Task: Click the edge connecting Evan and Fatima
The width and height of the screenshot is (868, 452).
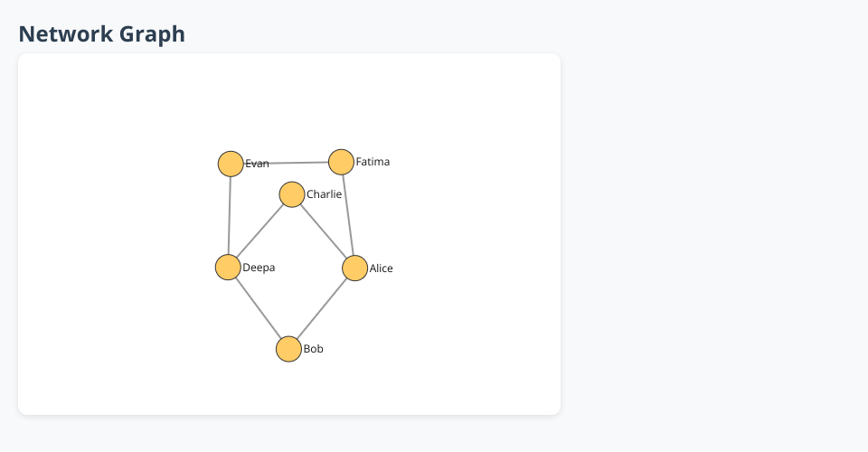Action: pos(286,163)
